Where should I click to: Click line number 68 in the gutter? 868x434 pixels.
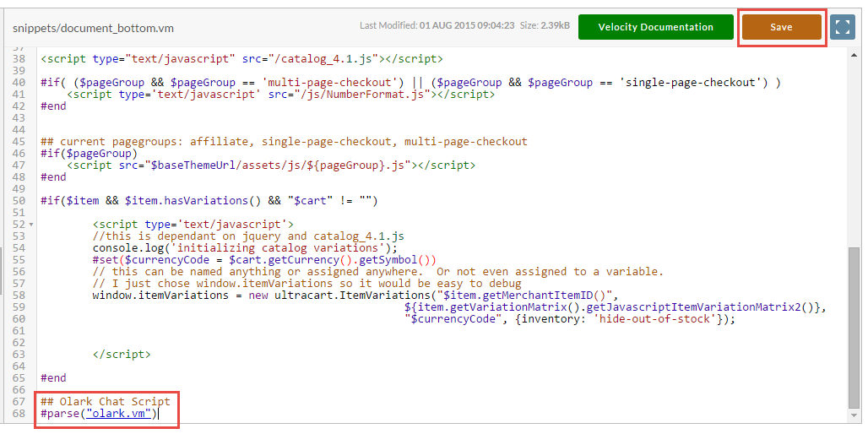pyautogui.click(x=19, y=414)
